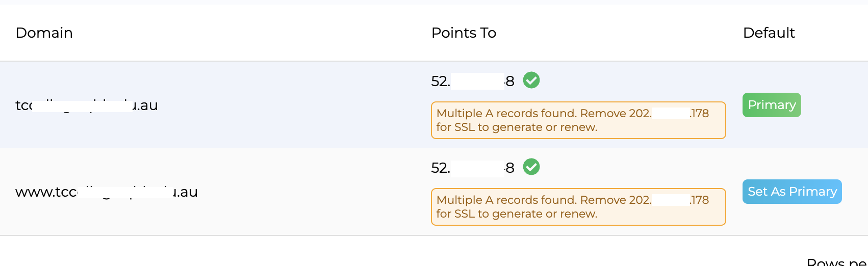Click the Points To column header
The width and height of the screenshot is (868, 266).
(464, 33)
